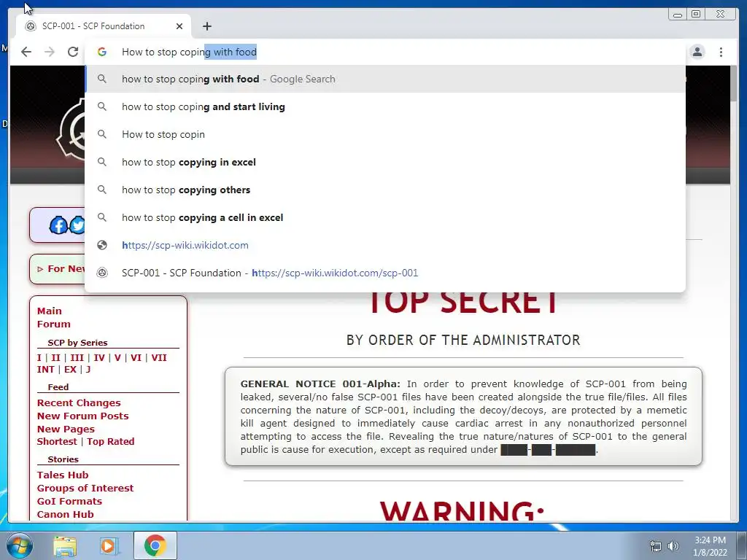Select the SCP-001 - SCP Foundation tab
The height and width of the screenshot is (560, 747).
pyautogui.click(x=104, y=26)
